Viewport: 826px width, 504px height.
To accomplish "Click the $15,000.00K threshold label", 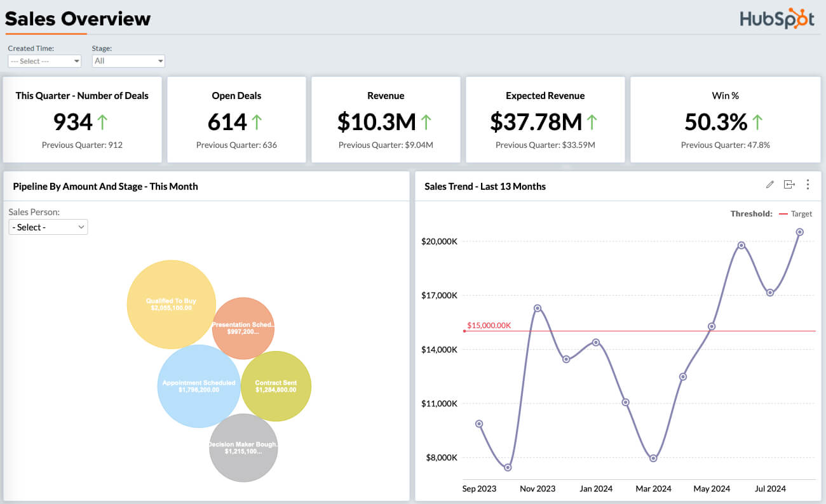I will [x=489, y=326].
